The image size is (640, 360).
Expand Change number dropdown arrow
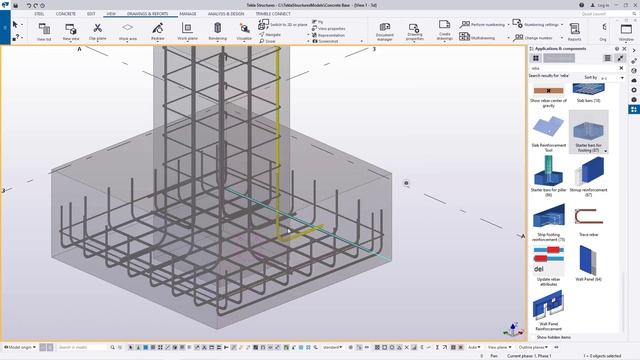[562, 38]
